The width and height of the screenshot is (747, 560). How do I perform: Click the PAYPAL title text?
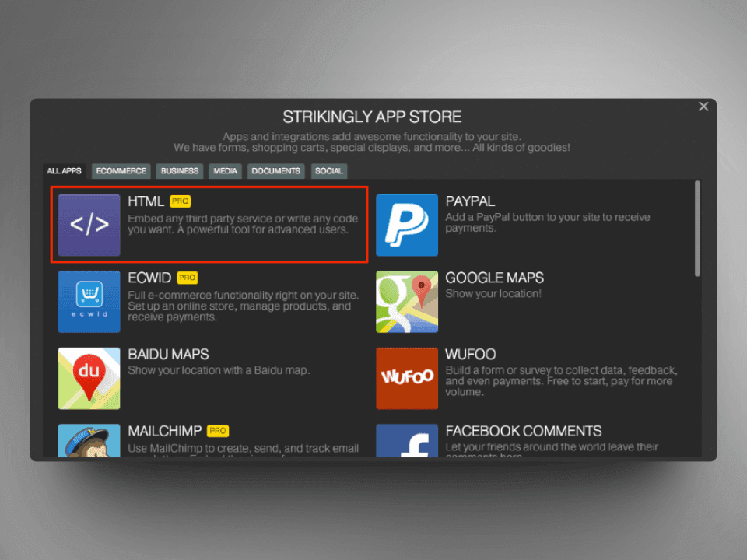point(470,201)
